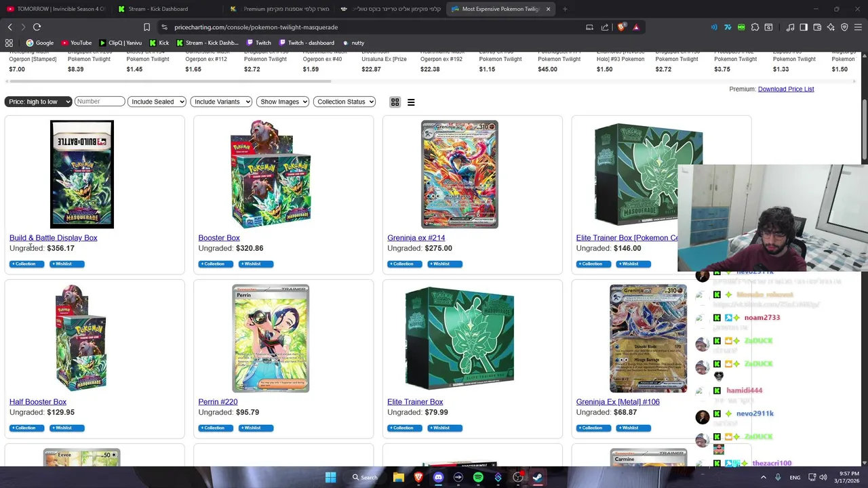Expand the Collection Status dropdown
This screenshot has width=868, height=488.
tap(344, 102)
